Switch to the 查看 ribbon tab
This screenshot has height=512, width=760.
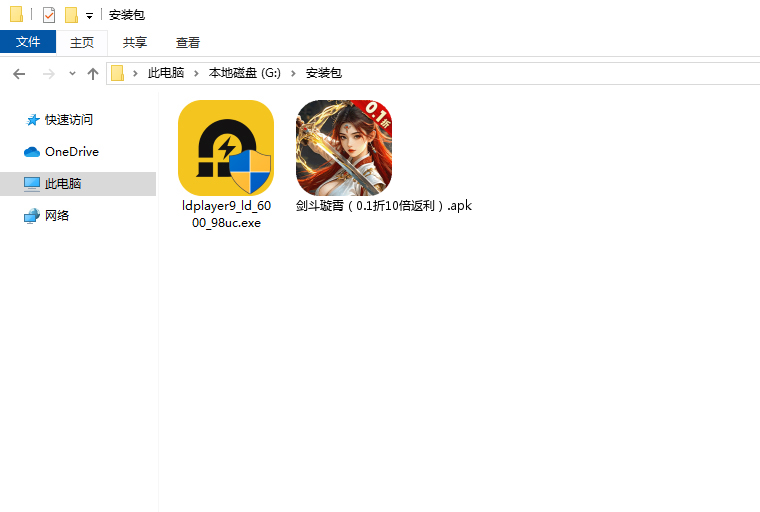click(x=188, y=42)
